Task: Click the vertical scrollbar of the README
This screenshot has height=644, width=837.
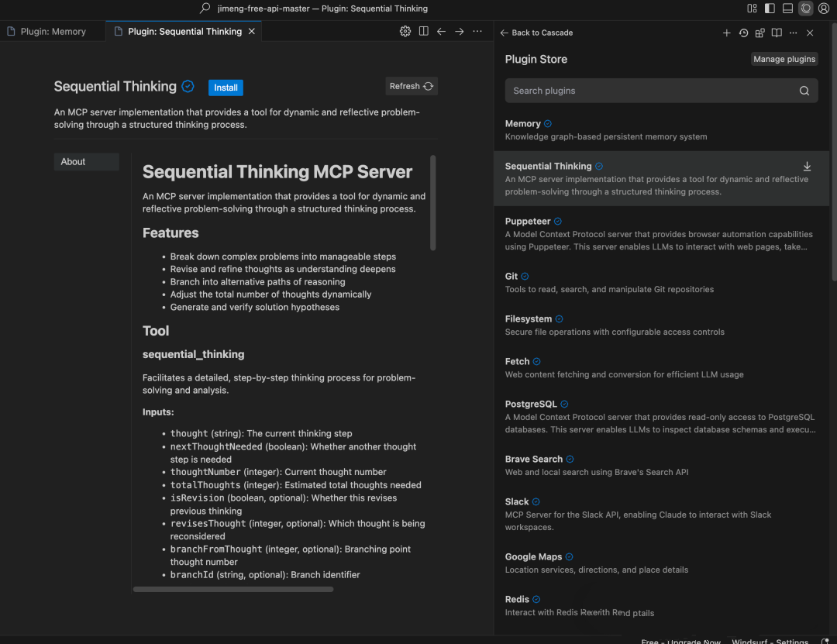Action: coord(433,203)
